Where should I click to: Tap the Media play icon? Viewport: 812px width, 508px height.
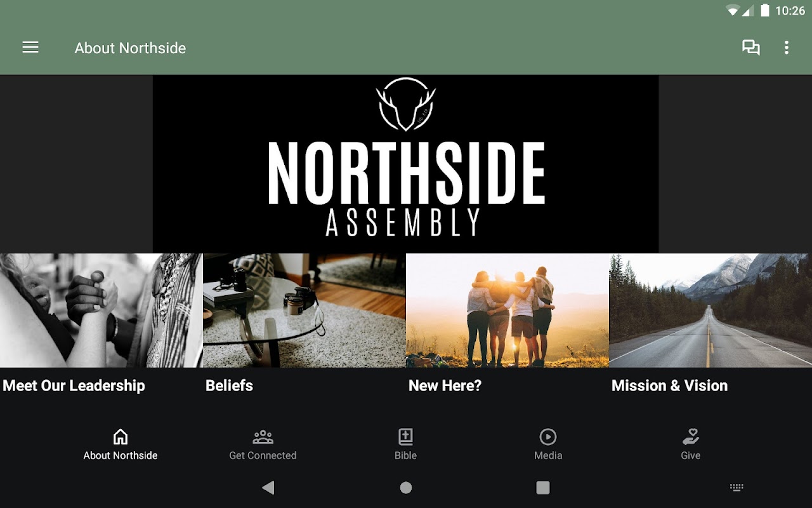click(x=548, y=437)
